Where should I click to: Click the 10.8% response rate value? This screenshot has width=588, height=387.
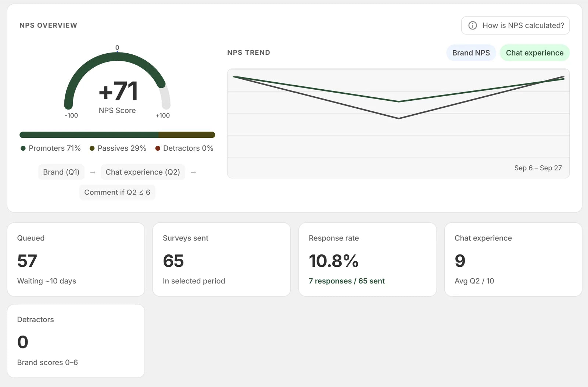coord(334,261)
